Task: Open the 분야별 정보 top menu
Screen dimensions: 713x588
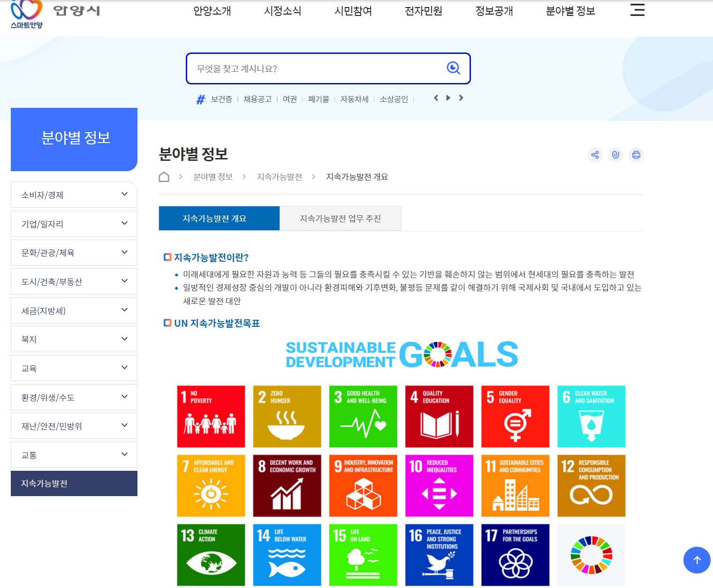Action: coord(570,11)
